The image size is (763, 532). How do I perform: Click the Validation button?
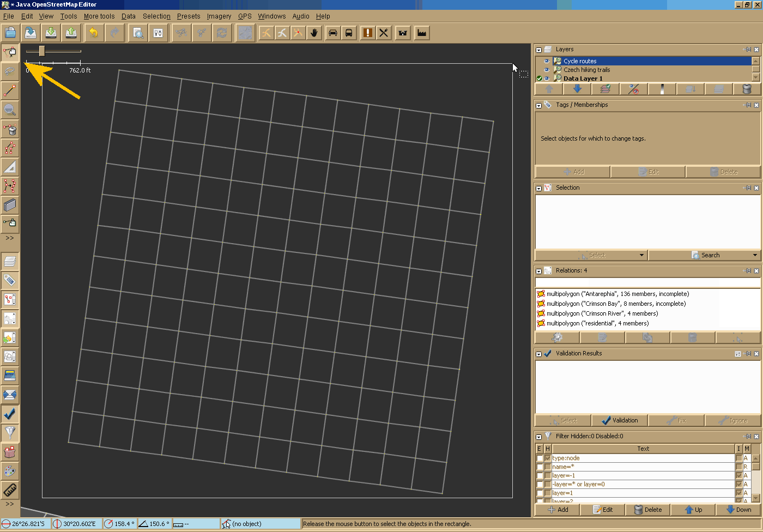620,420
